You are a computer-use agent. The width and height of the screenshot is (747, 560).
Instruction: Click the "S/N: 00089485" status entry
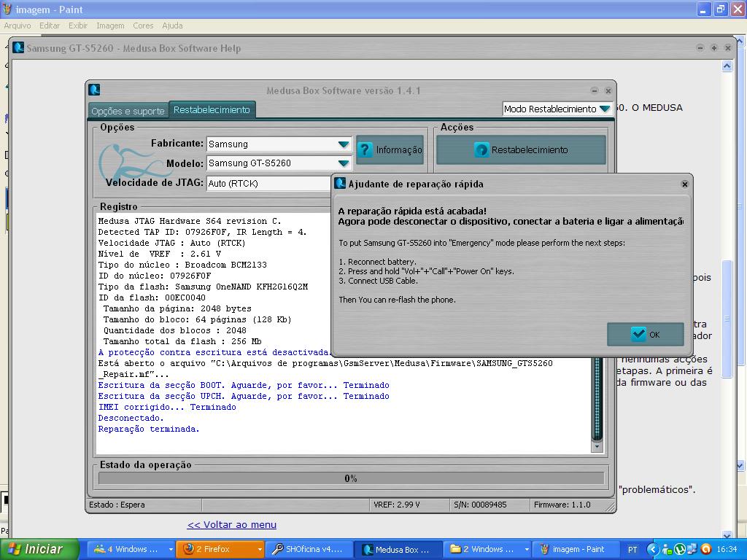pyautogui.click(x=480, y=505)
